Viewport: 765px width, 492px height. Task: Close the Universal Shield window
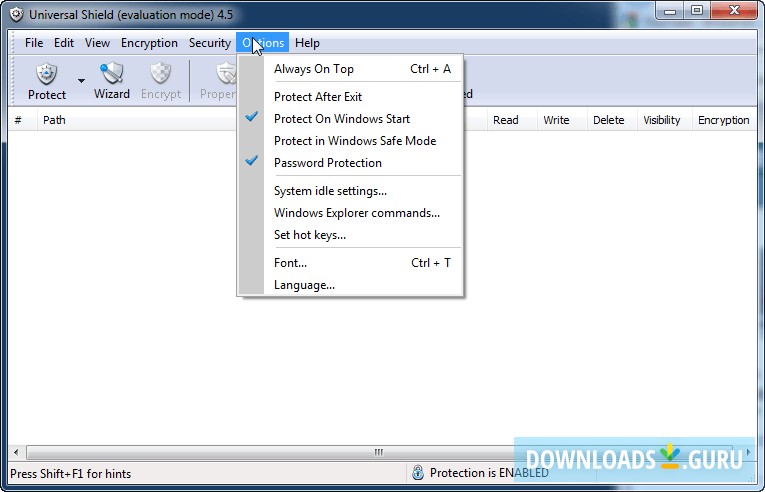click(x=734, y=11)
